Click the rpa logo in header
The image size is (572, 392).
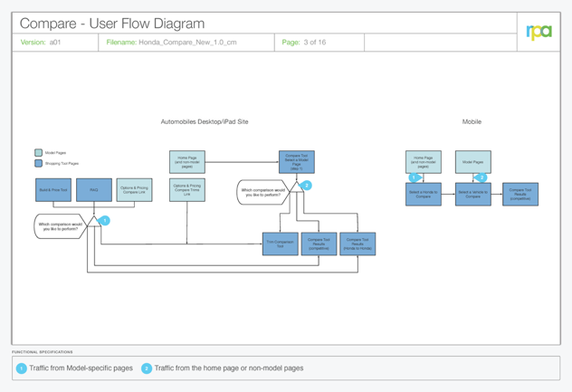coord(539,32)
